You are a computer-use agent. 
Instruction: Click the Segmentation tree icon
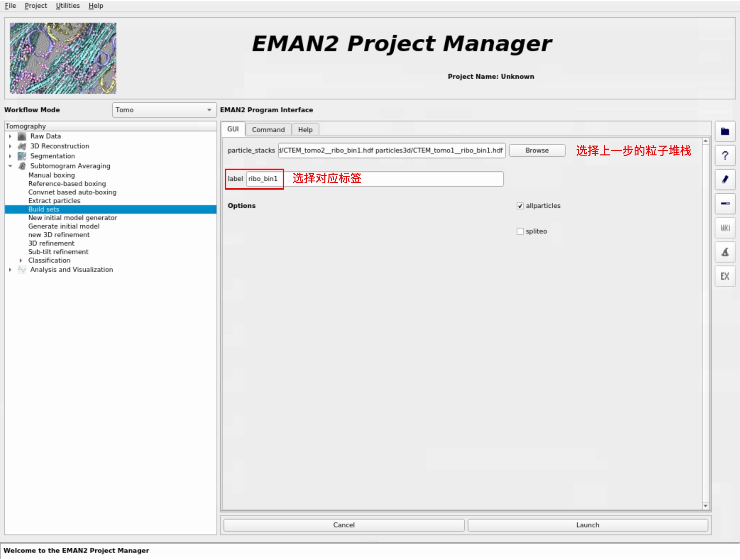(x=22, y=156)
